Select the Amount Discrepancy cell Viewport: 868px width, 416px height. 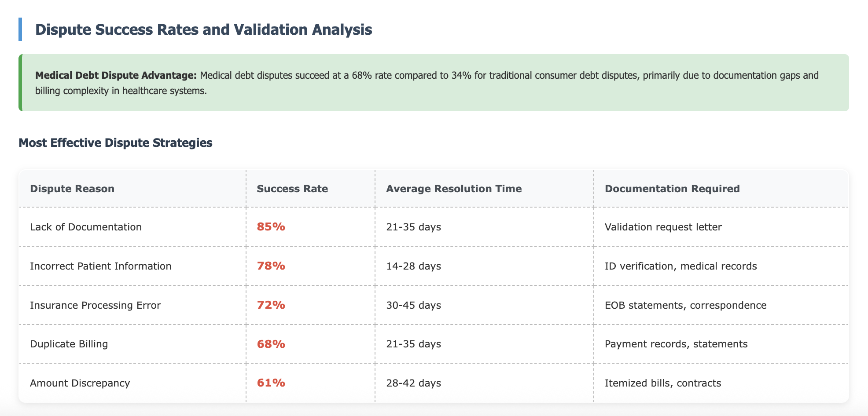(x=132, y=383)
